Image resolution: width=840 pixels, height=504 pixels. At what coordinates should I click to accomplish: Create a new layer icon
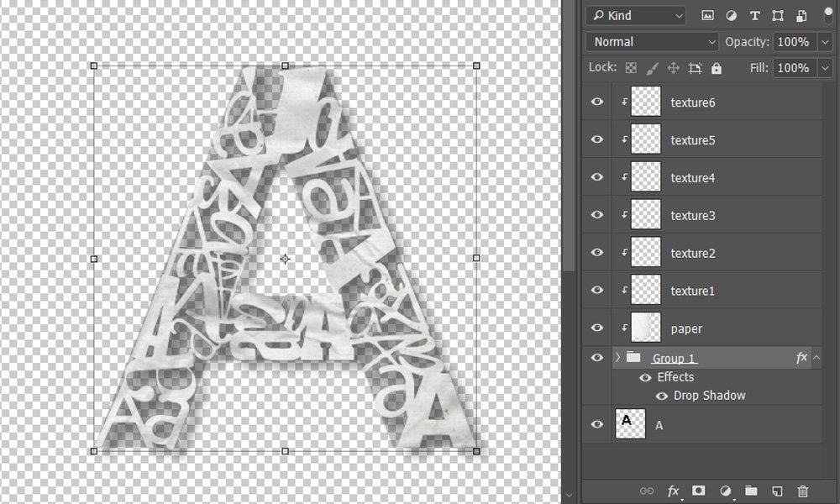click(x=777, y=491)
